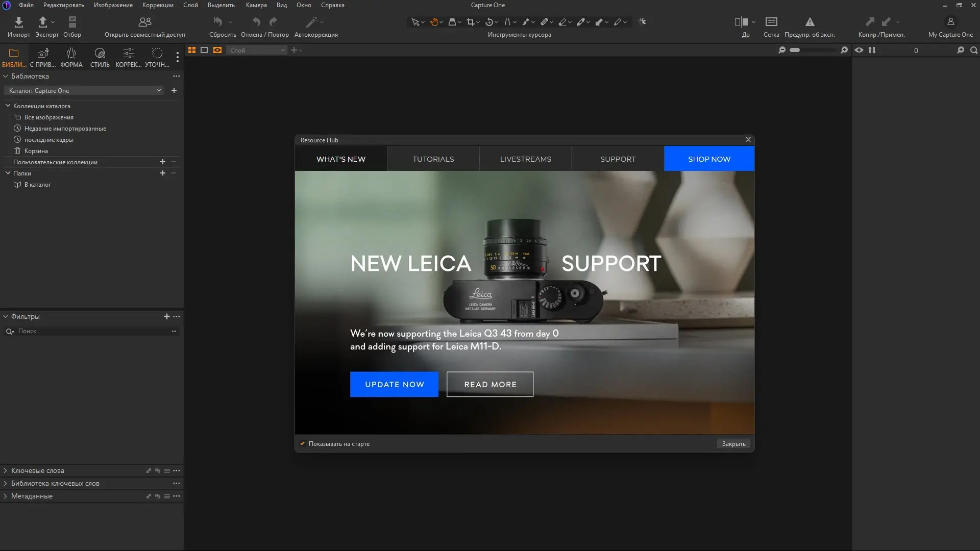Uncheck 'Показывать на старте' checkbox

tap(303, 444)
